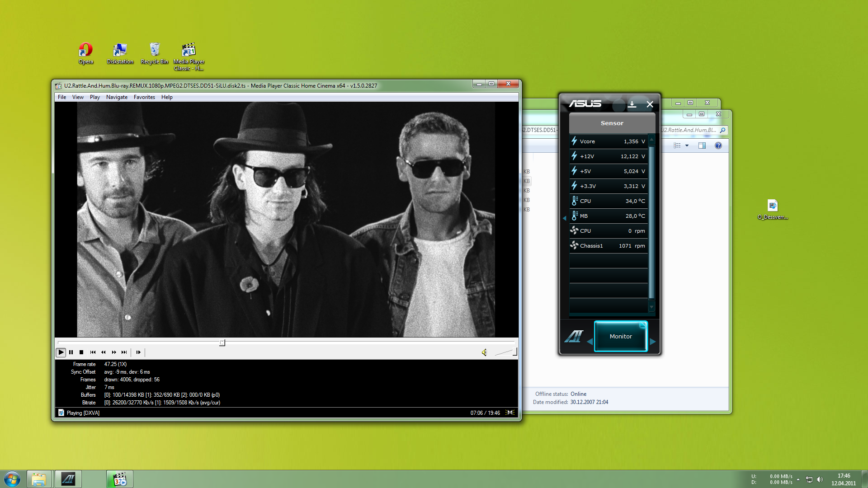Open the Help menu
Screen dimensions: 868x488
pos(167,97)
